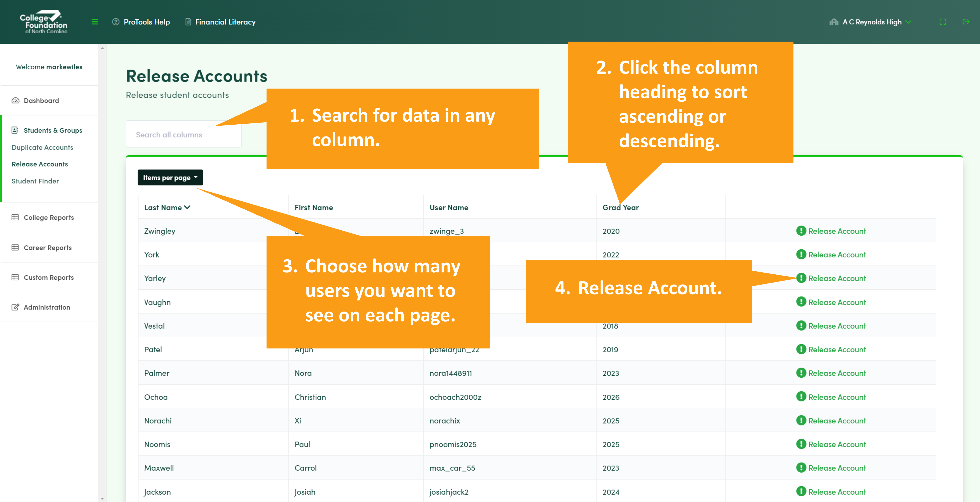Click the exclamation icon in Patel's row
Viewport: 980px width, 502px height.
click(801, 349)
